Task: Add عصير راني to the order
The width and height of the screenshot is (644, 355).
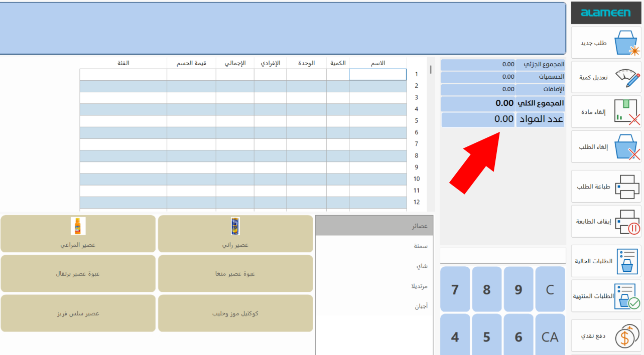Action: point(235,234)
